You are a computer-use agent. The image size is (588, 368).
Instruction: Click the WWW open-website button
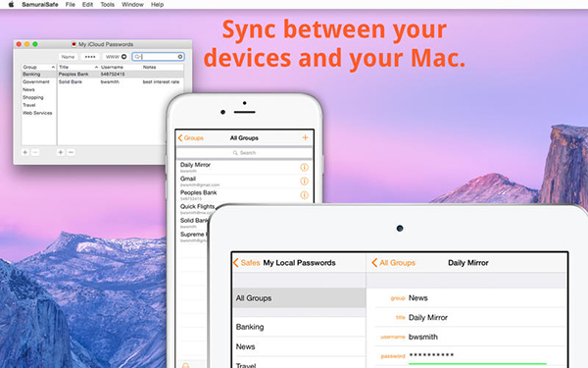(x=116, y=57)
